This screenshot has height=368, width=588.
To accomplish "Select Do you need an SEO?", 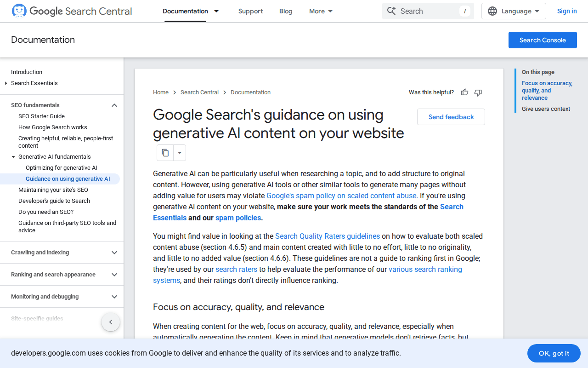I will (x=46, y=212).
